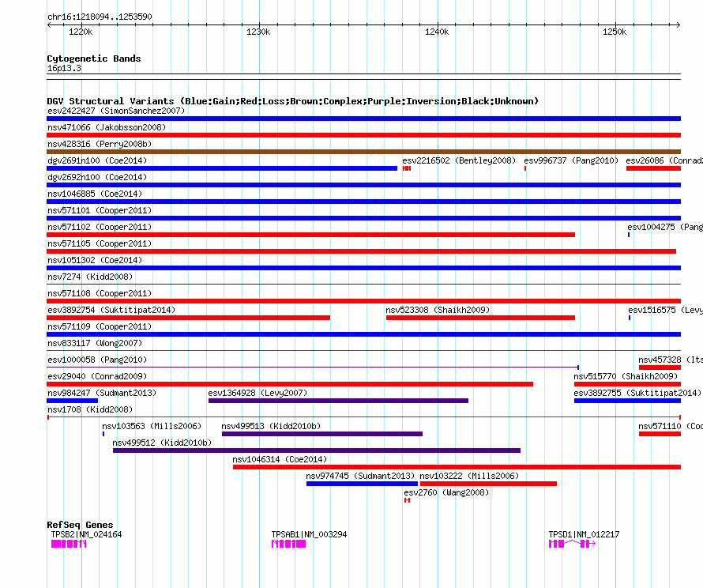The image size is (703, 588).
Task: Select the 16p13.3 band label
Action: point(64,68)
